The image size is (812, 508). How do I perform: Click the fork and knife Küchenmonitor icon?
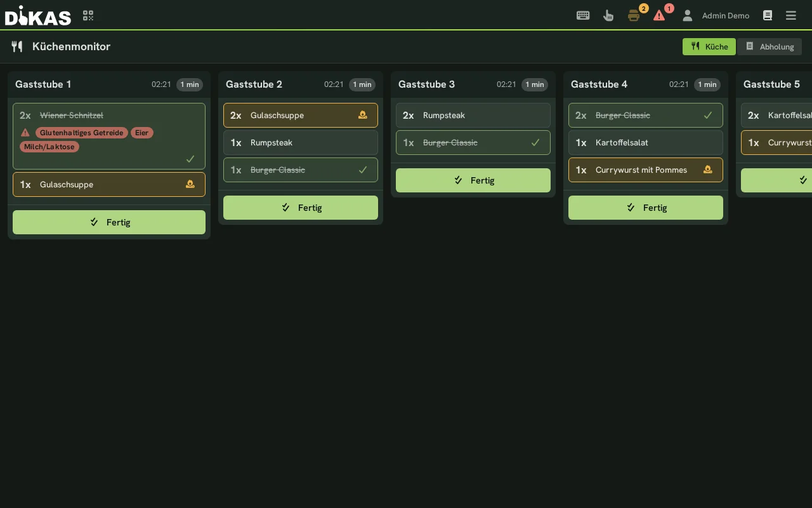coord(17,46)
